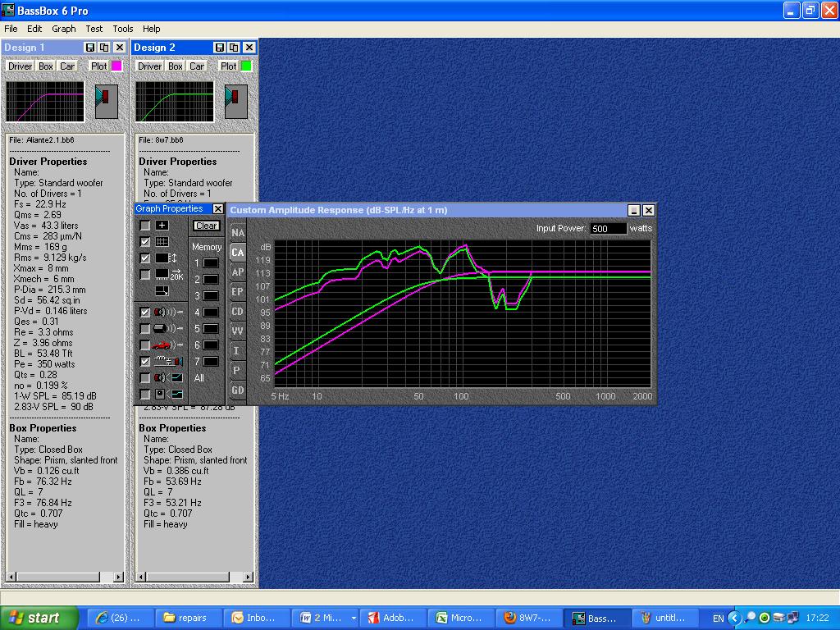The image size is (840, 630).
Task: Toggle the grid lines checkbox
Action: (x=144, y=242)
